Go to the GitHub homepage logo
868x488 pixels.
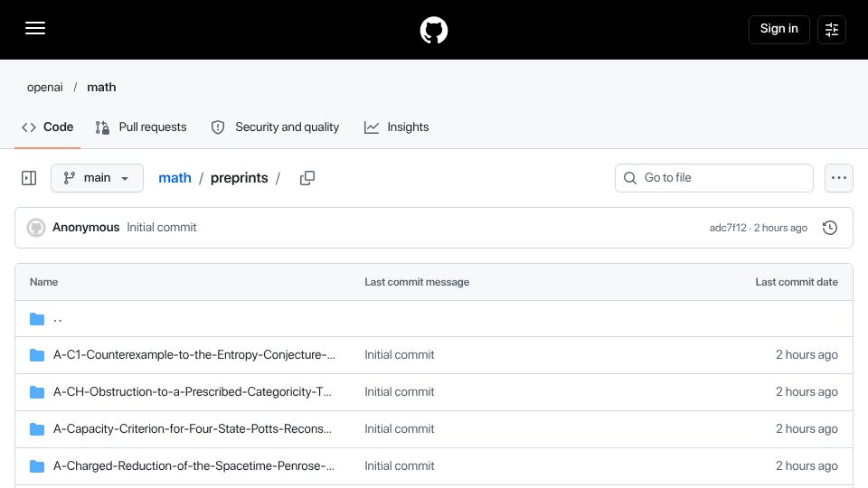433,30
